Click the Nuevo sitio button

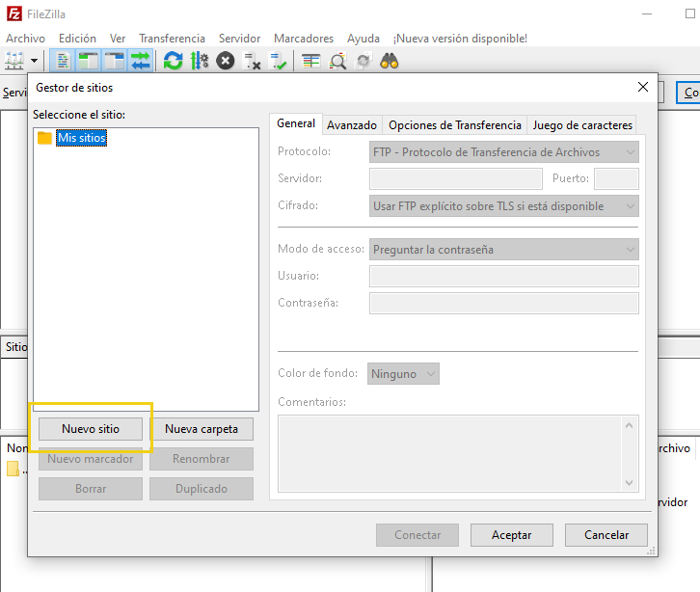91,429
